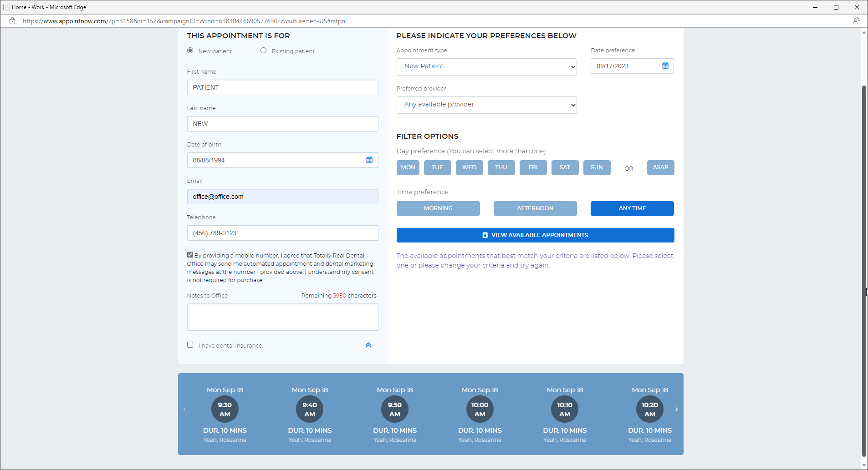Screen dimensions: 868x470
Task: Check the I have dental insurance box
Action: click(190, 345)
